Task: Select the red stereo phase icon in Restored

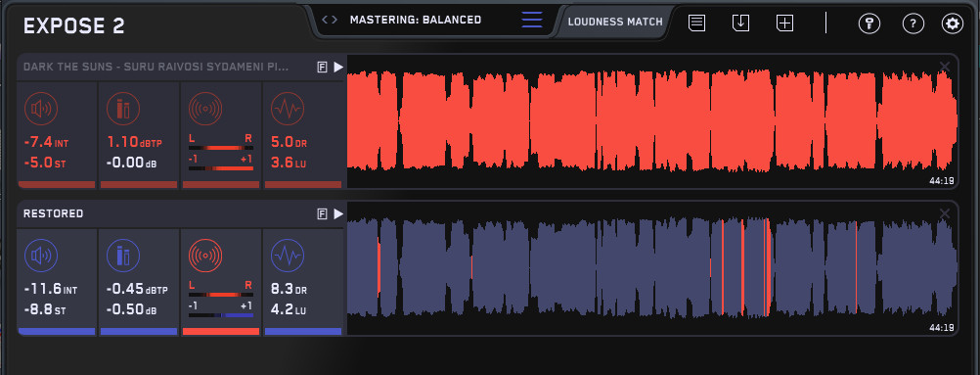Action: point(205,256)
